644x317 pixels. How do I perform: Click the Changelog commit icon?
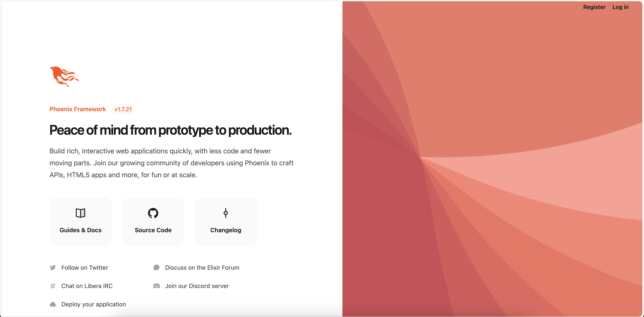(226, 213)
